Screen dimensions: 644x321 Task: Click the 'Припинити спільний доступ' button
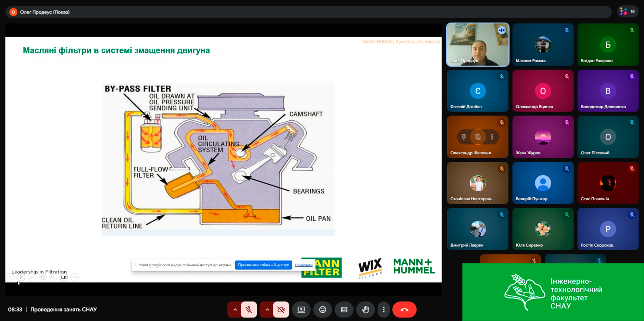click(263, 265)
